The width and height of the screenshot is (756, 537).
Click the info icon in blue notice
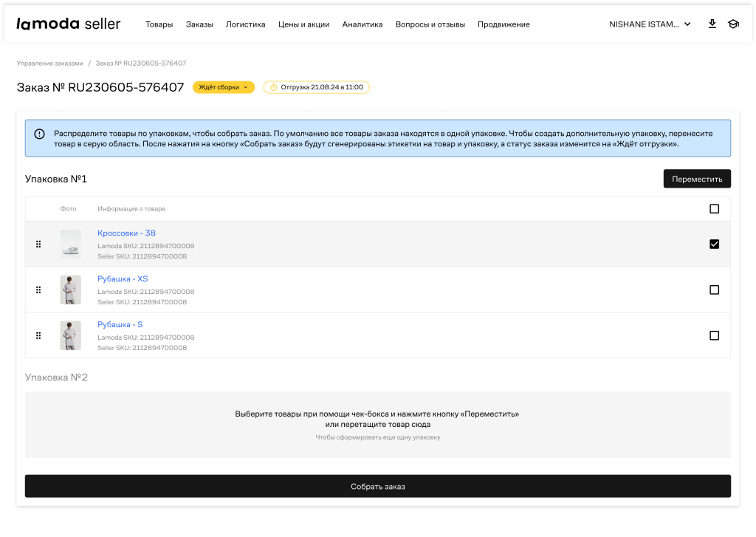click(x=39, y=134)
